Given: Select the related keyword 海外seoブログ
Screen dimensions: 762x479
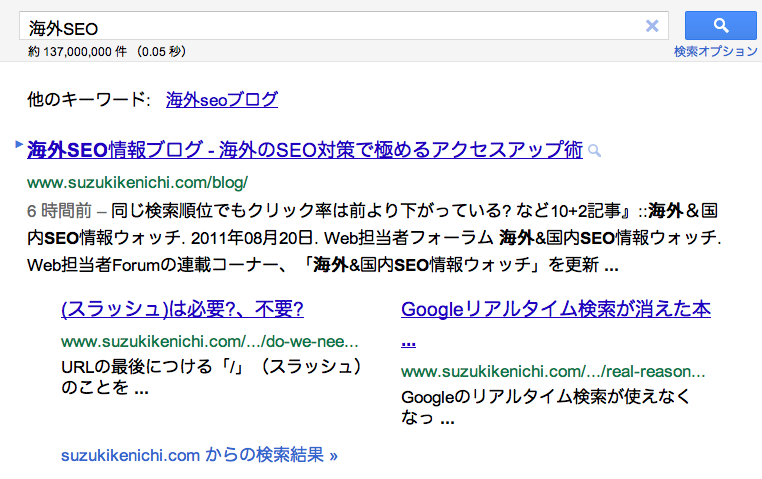Looking at the screenshot, I should 222,100.
